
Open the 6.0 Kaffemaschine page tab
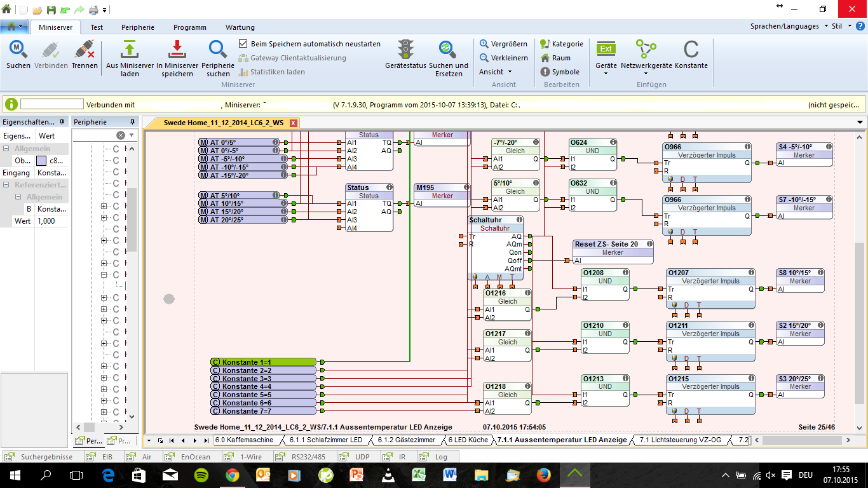point(244,440)
